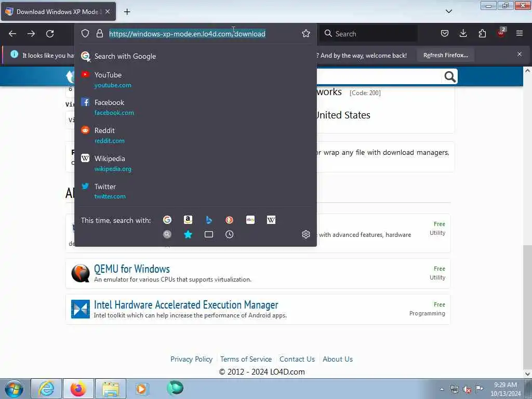Image resolution: width=532 pixels, height=399 pixels.
Task: Open the tracking protection shield icon
Action: tap(85, 33)
